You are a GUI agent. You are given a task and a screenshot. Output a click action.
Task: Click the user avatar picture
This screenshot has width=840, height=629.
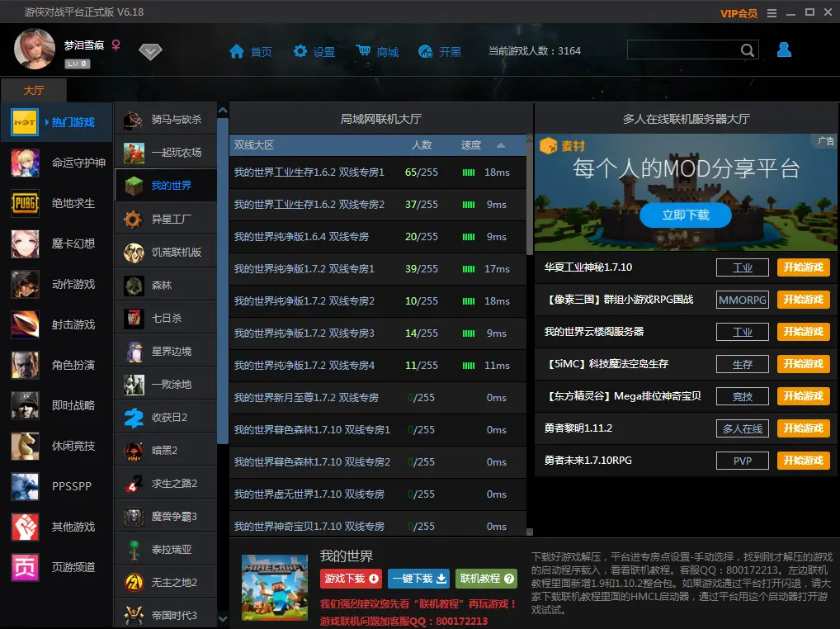point(35,49)
